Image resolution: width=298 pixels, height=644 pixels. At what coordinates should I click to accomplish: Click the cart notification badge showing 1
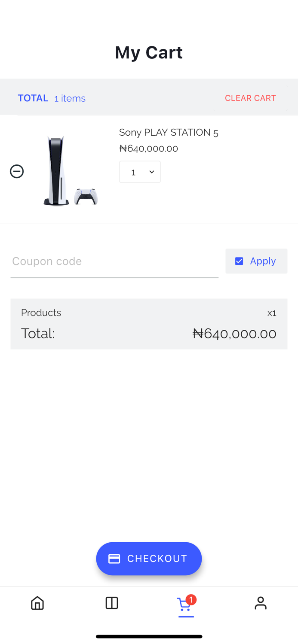pyautogui.click(x=192, y=599)
